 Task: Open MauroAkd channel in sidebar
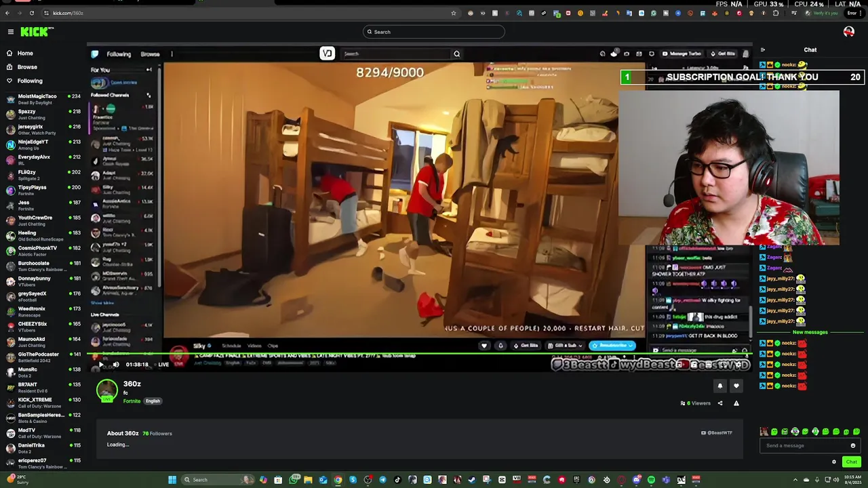[42, 342]
